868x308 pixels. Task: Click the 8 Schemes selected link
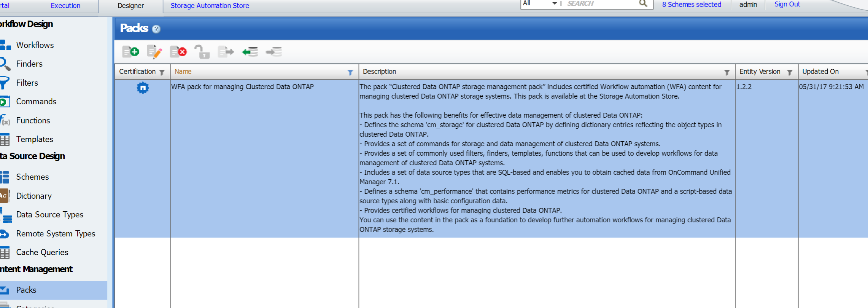click(692, 5)
